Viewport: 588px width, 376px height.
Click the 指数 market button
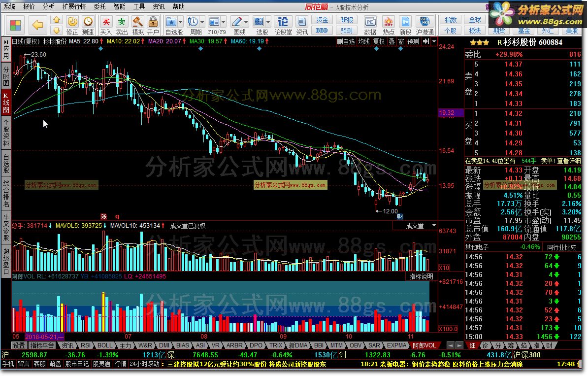point(451,20)
